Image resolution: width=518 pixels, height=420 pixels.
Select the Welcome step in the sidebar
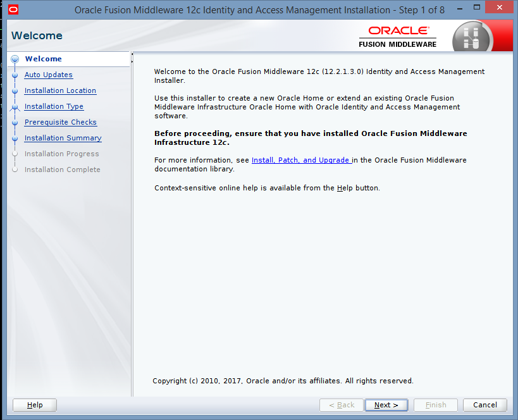pos(43,59)
